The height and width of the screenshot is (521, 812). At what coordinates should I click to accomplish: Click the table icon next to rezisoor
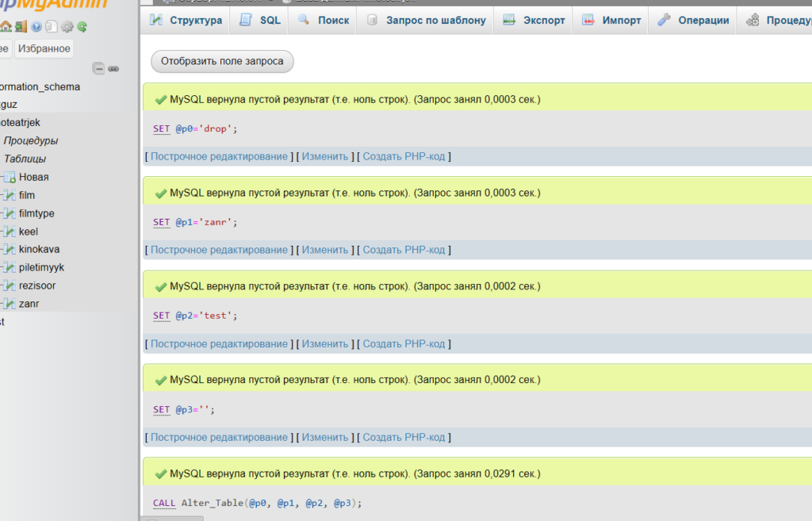pos(10,285)
